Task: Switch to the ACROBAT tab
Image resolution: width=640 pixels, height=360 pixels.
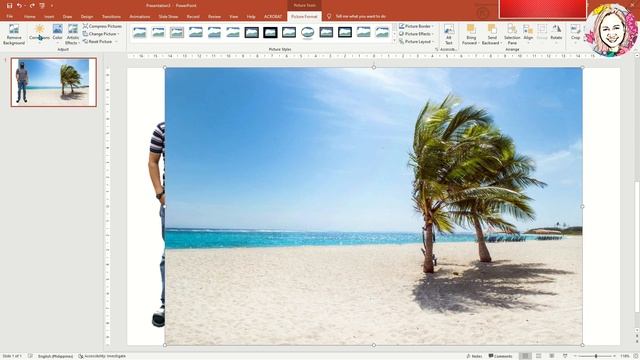Action: (x=273, y=17)
